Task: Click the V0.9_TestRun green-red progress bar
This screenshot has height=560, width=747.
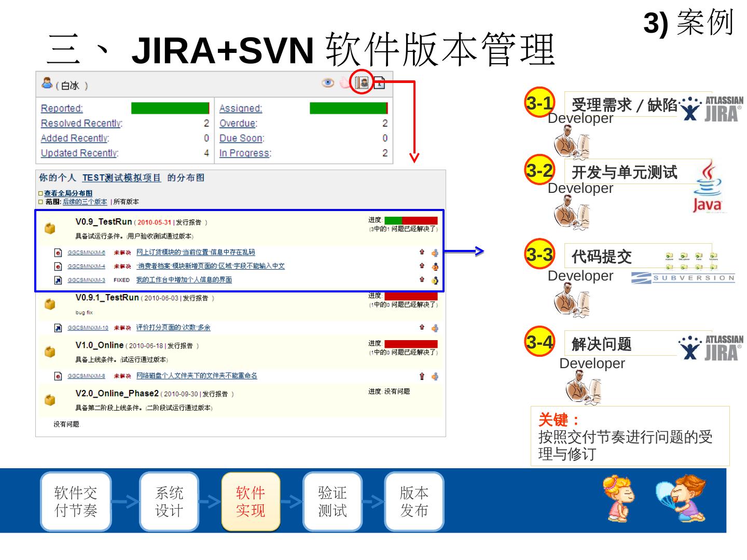Action: tap(411, 220)
